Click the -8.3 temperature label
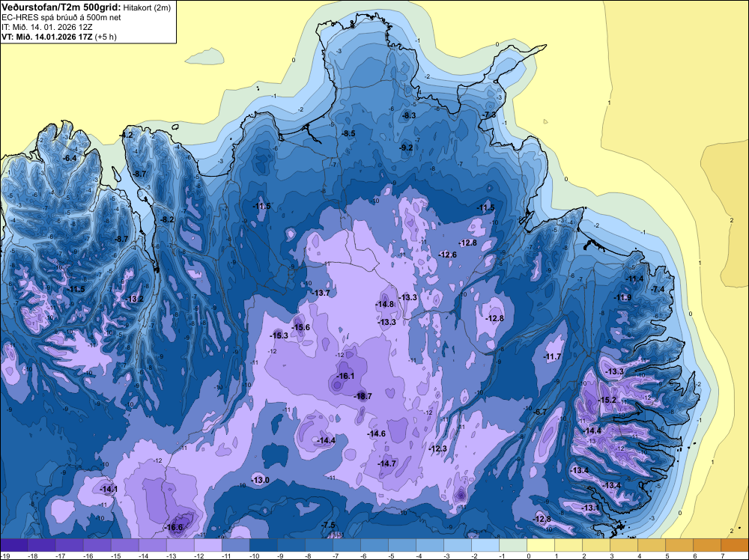This screenshot has height=560, width=749. tap(409, 115)
